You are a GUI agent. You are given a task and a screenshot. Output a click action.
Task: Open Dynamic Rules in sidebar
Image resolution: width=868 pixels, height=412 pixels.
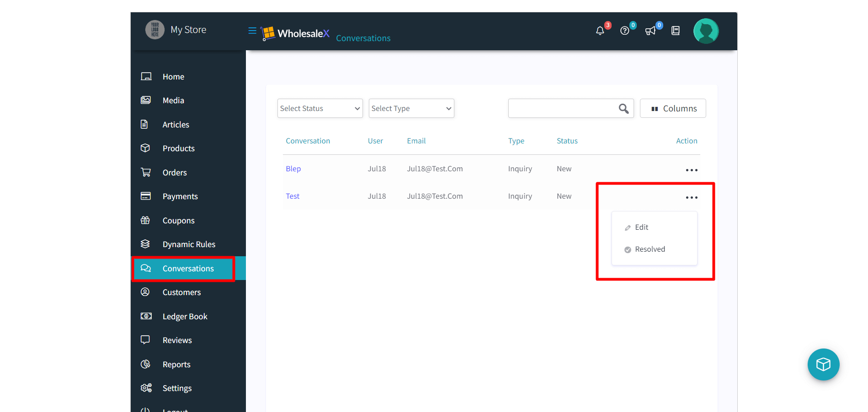(188, 244)
